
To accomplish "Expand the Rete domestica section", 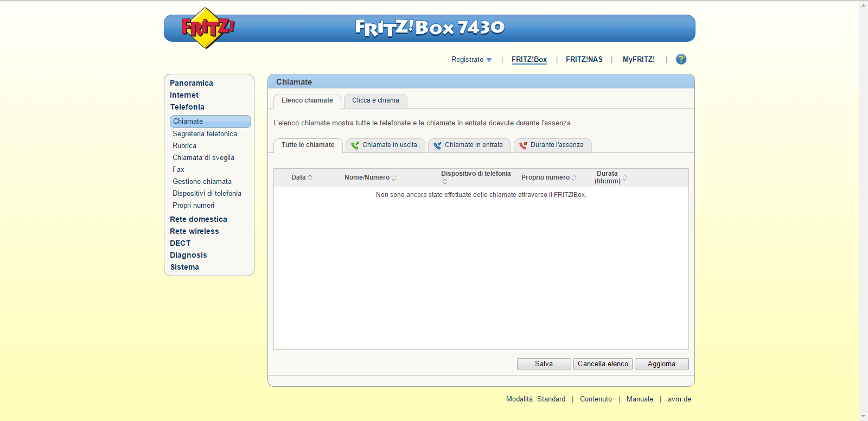I will (x=198, y=219).
